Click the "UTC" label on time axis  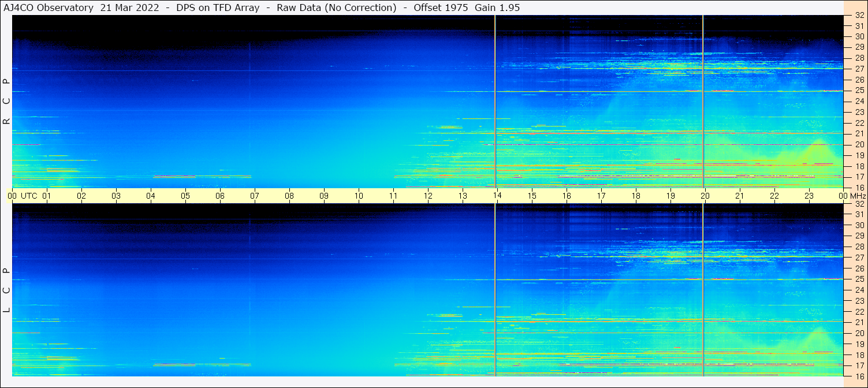[29, 196]
